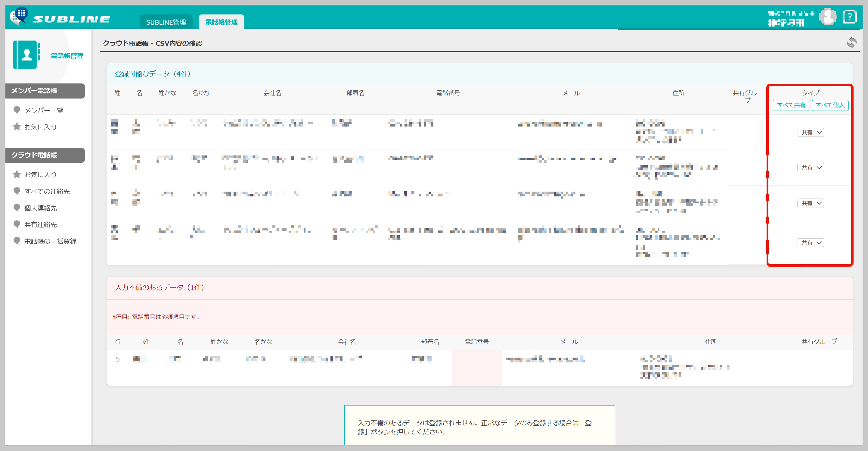
Task: Expand type dropdown in fourth data row
Action: (811, 243)
